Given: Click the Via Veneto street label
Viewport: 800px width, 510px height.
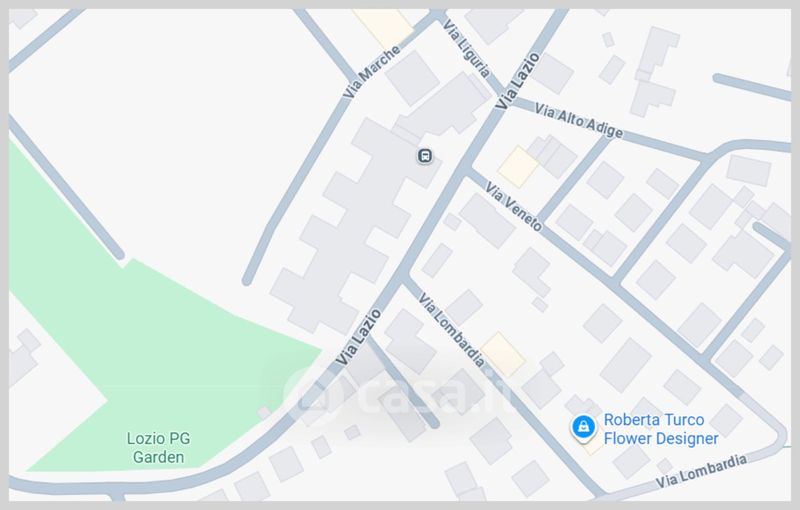Looking at the screenshot, I should pyautogui.click(x=514, y=207).
